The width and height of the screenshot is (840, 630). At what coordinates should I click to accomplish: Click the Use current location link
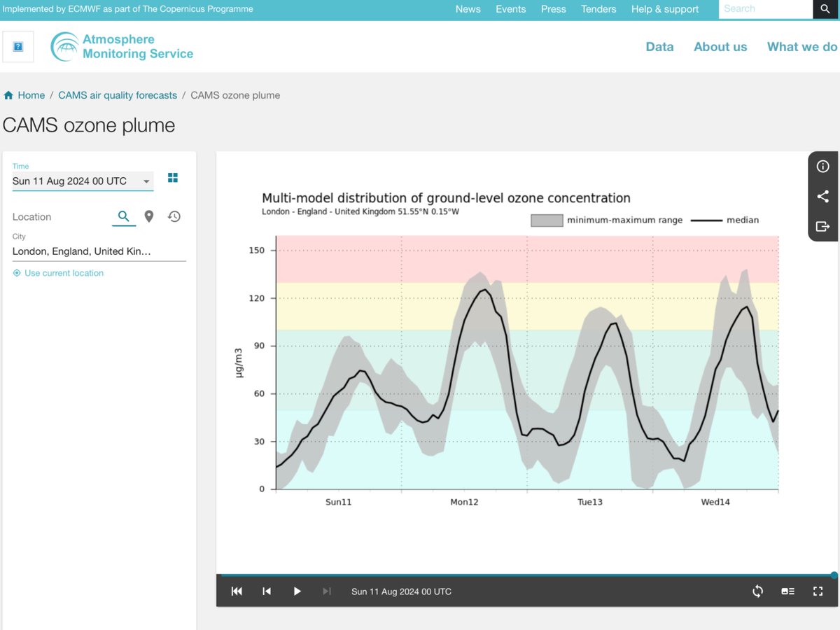click(x=58, y=273)
